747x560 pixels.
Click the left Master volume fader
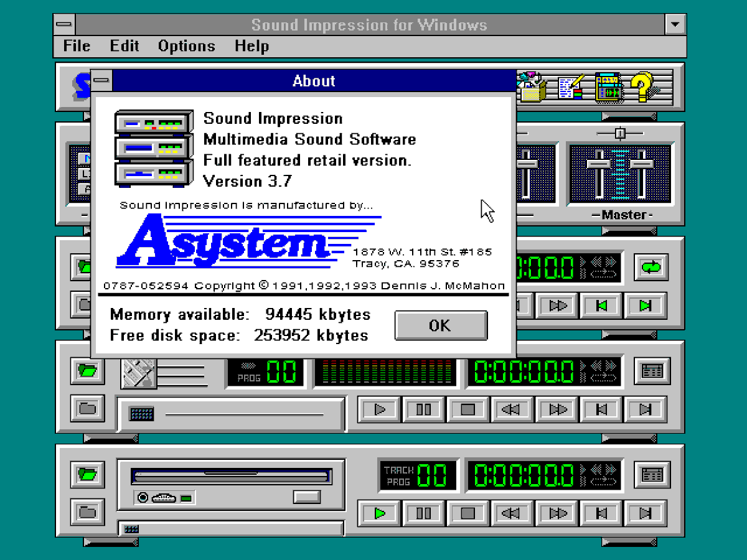click(x=599, y=164)
